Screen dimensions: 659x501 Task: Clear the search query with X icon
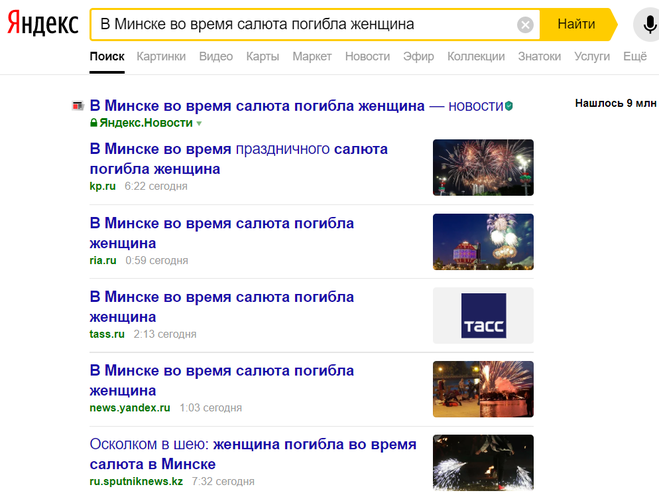(525, 25)
